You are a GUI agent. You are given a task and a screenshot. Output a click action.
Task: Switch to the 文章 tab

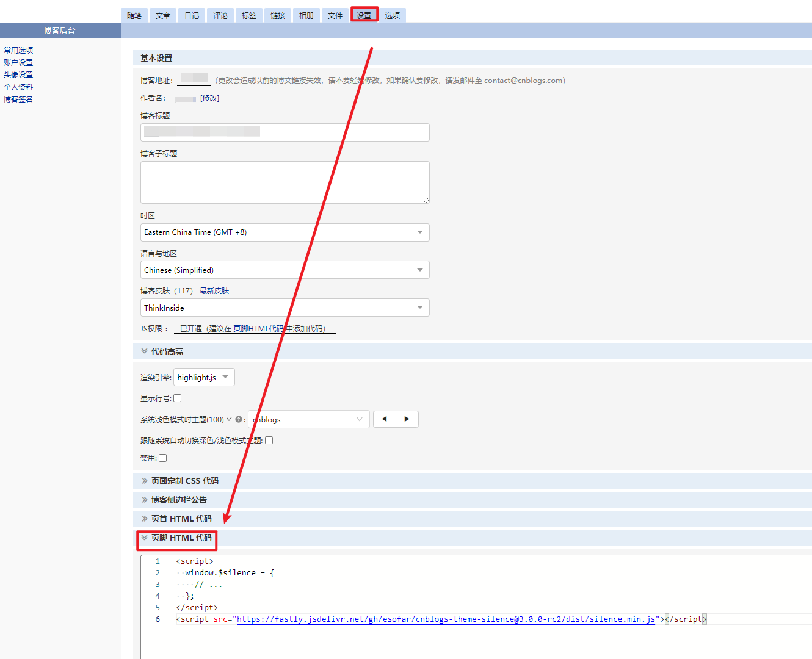coord(163,15)
